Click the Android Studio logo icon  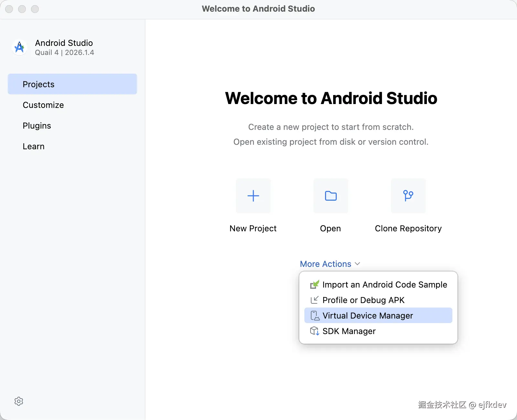(x=20, y=47)
